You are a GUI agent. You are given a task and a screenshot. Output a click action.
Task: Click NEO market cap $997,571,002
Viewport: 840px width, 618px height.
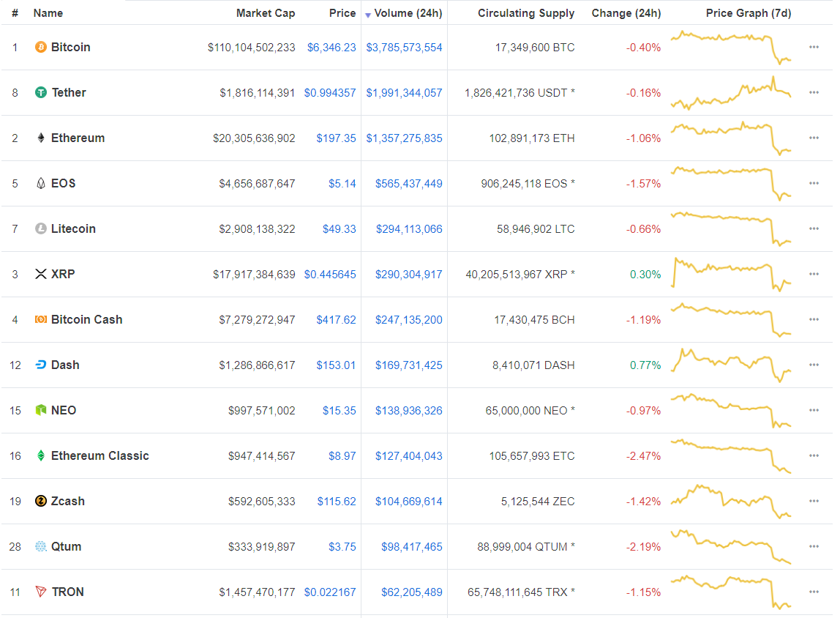pyautogui.click(x=262, y=411)
